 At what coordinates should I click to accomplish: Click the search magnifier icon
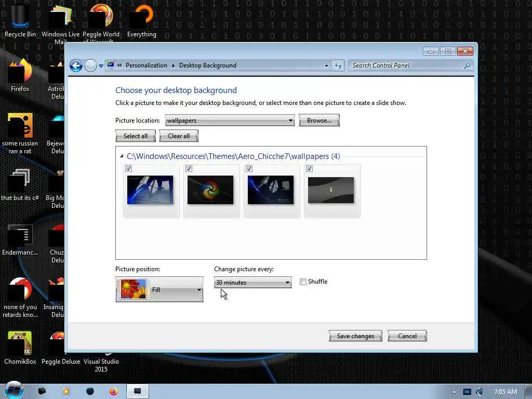click(467, 65)
